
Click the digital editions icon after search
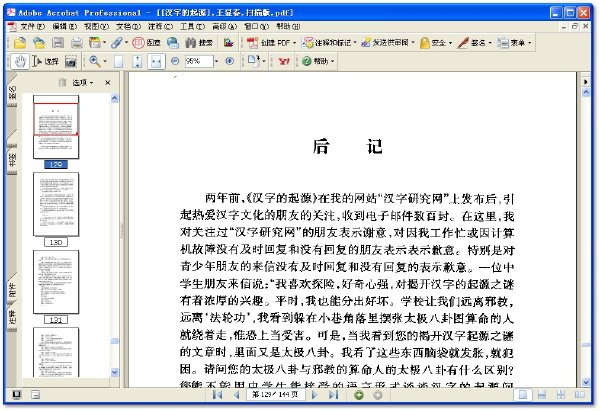click(228, 42)
